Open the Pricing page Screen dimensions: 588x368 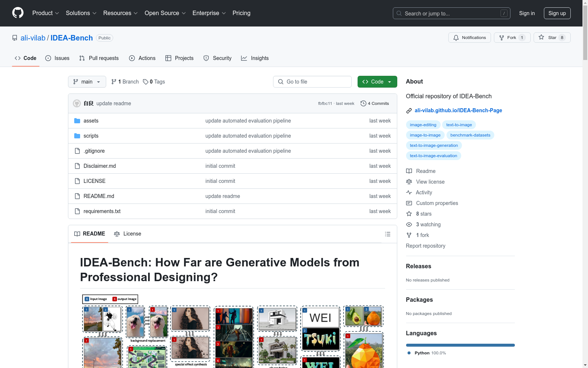click(241, 13)
